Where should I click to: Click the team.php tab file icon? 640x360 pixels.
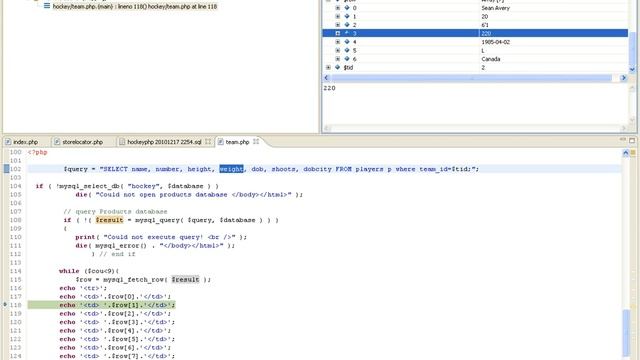point(220,142)
